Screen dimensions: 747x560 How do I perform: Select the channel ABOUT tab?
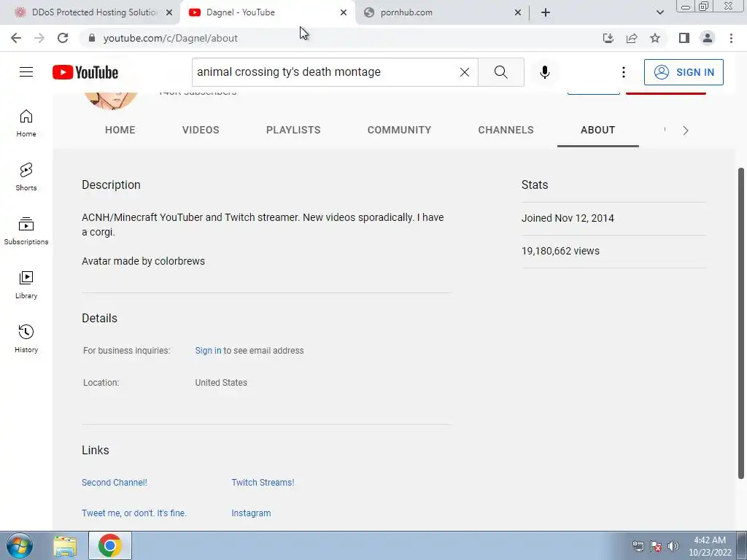tap(598, 130)
